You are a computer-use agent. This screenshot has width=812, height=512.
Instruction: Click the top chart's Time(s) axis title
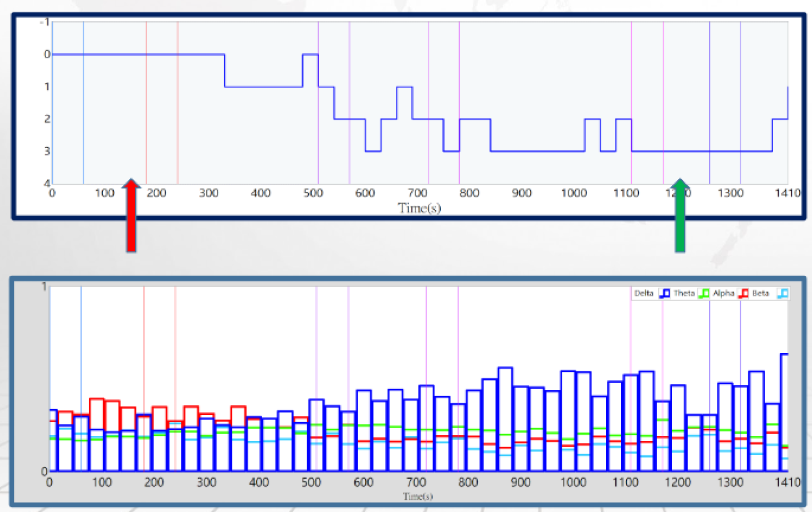(x=419, y=208)
